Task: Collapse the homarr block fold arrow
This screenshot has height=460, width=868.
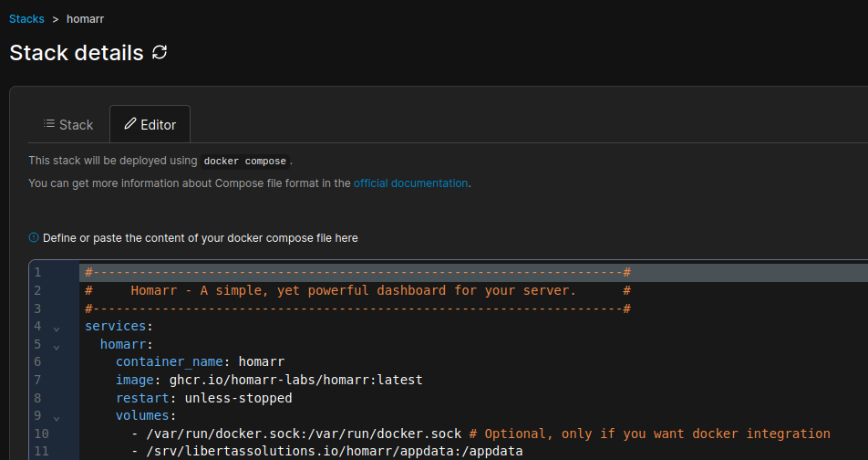Action: click(x=57, y=347)
